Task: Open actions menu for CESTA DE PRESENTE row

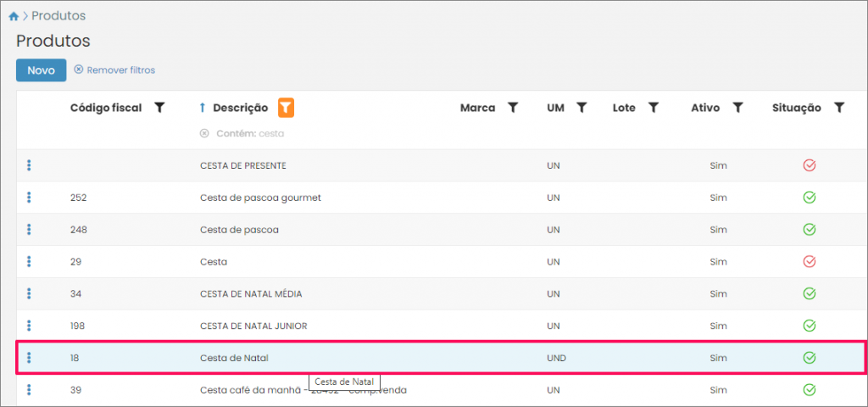Action: (29, 165)
